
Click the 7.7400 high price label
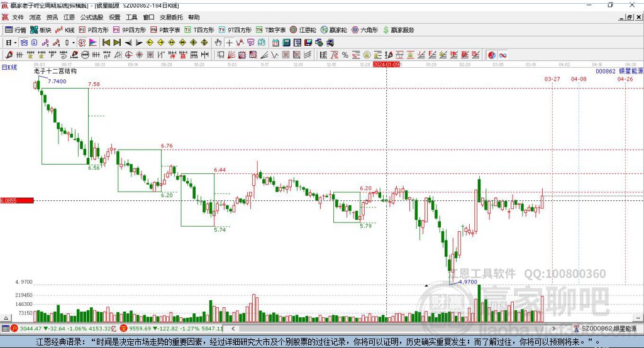pos(57,81)
